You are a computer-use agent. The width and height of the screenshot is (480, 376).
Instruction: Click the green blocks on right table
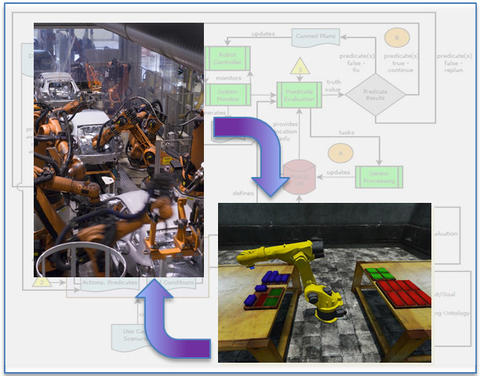[x=379, y=274]
